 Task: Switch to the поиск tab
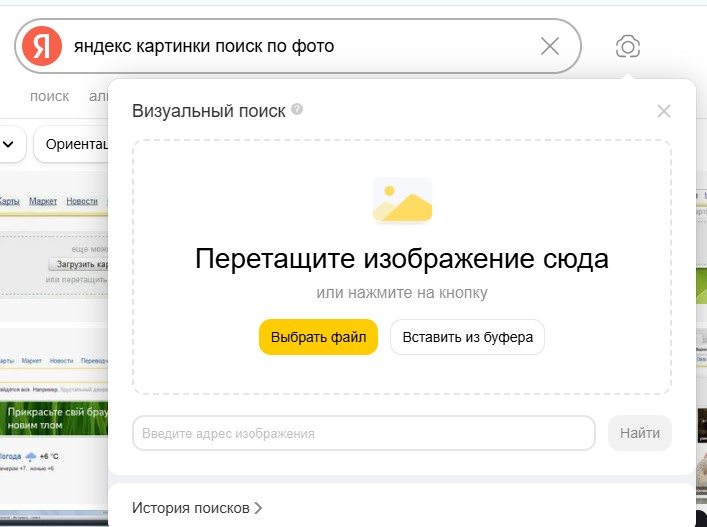(50, 96)
